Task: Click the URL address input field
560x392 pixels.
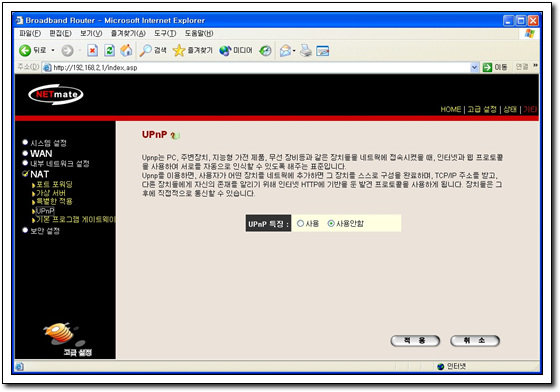Action: pyautogui.click(x=260, y=67)
